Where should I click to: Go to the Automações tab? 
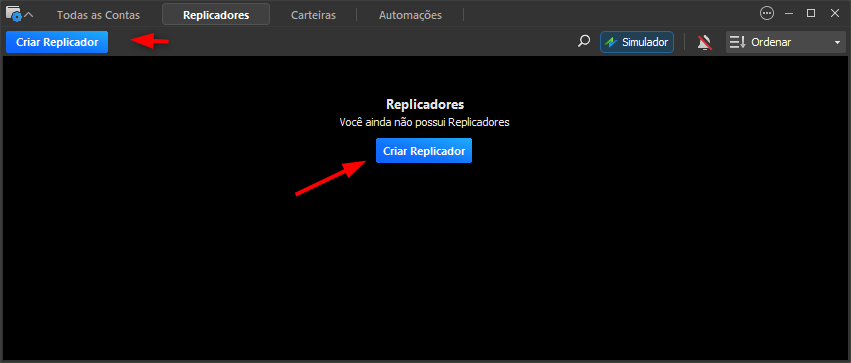(x=410, y=15)
